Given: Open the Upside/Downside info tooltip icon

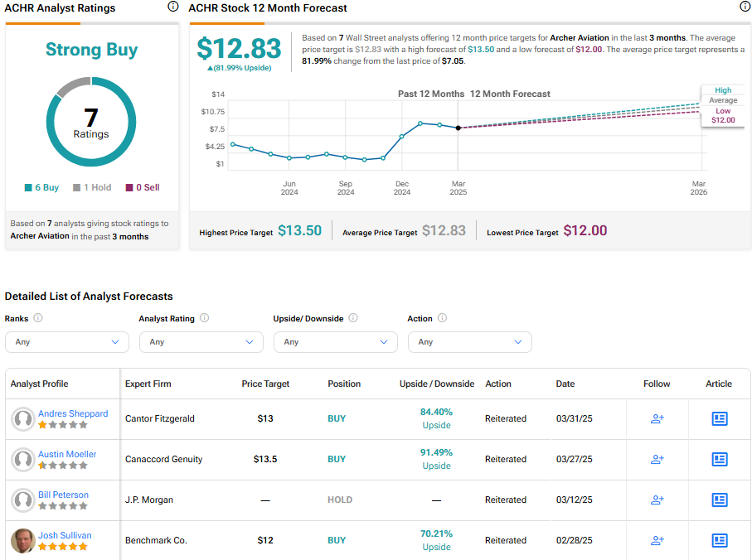Looking at the screenshot, I should (x=353, y=318).
